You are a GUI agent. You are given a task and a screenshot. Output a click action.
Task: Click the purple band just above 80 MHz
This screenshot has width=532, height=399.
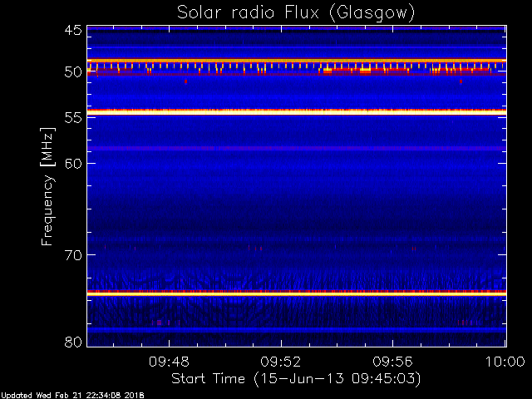pyautogui.click(x=296, y=330)
